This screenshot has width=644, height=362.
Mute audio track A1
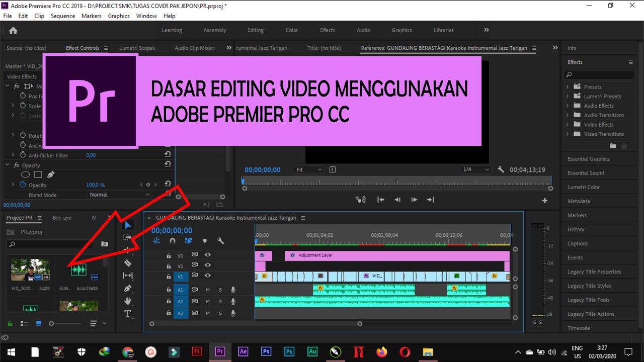[207, 290]
